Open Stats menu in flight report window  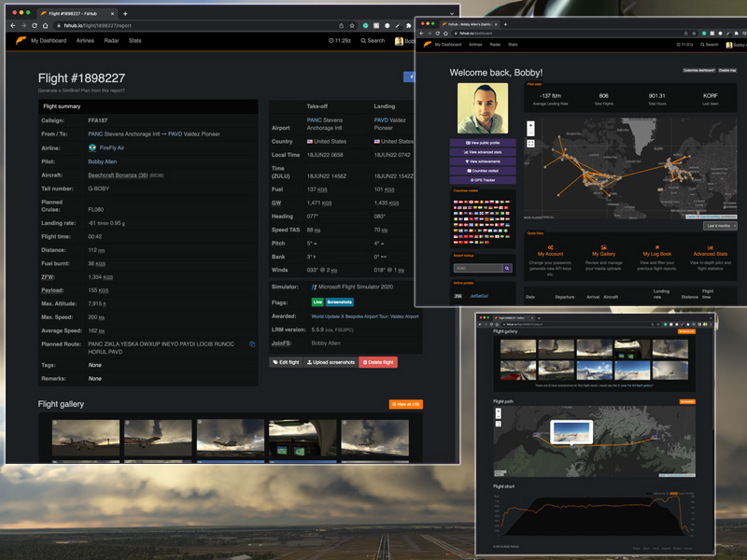[134, 40]
